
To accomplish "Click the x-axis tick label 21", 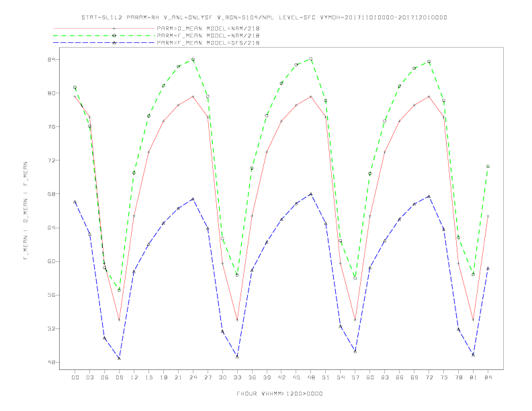I will click(x=178, y=377).
